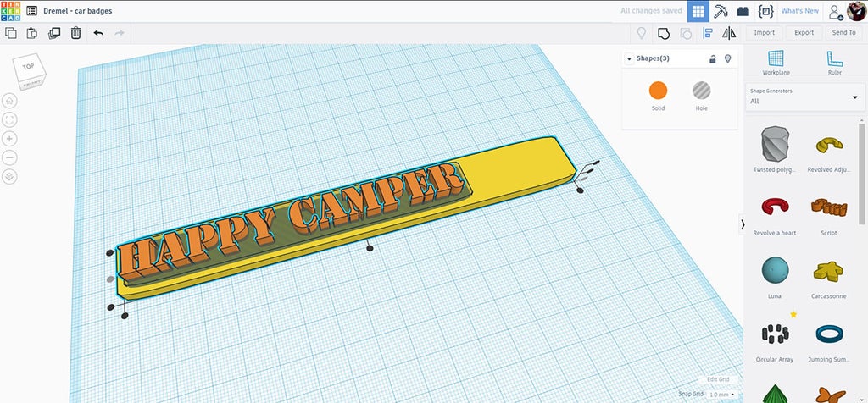
Task: Toggle the lock editing icon in Shapes panel
Action: pyautogui.click(x=713, y=59)
